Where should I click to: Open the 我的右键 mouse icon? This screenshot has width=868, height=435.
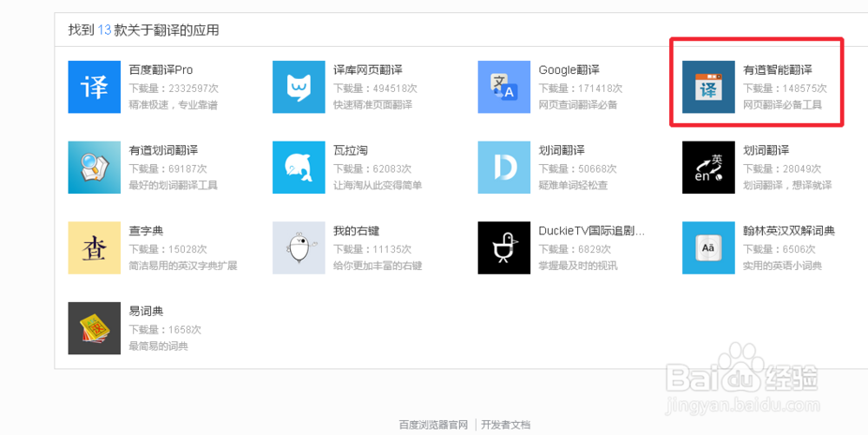click(x=299, y=247)
